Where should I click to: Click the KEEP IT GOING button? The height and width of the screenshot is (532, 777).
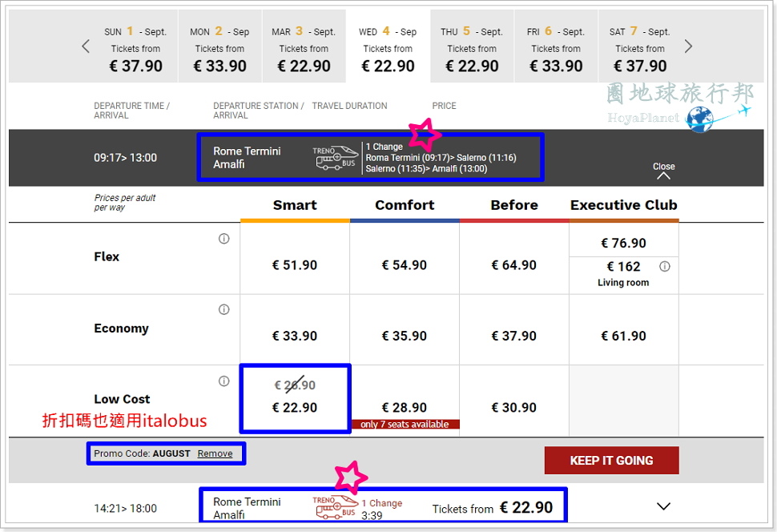point(611,461)
